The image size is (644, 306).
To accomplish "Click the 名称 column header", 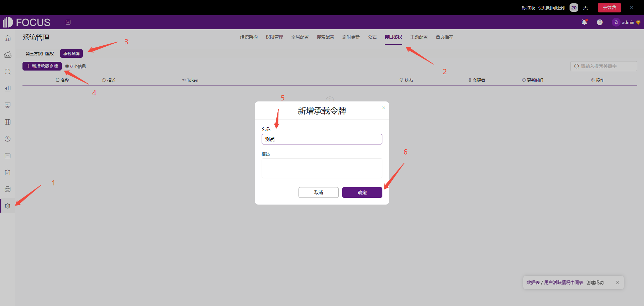I will pos(62,80).
